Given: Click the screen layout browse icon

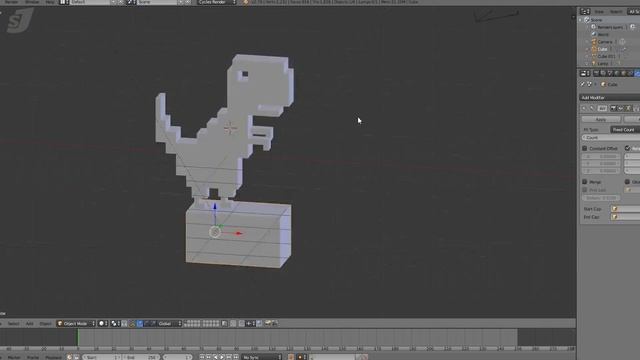Looking at the screenshot, I should pos(64,2).
